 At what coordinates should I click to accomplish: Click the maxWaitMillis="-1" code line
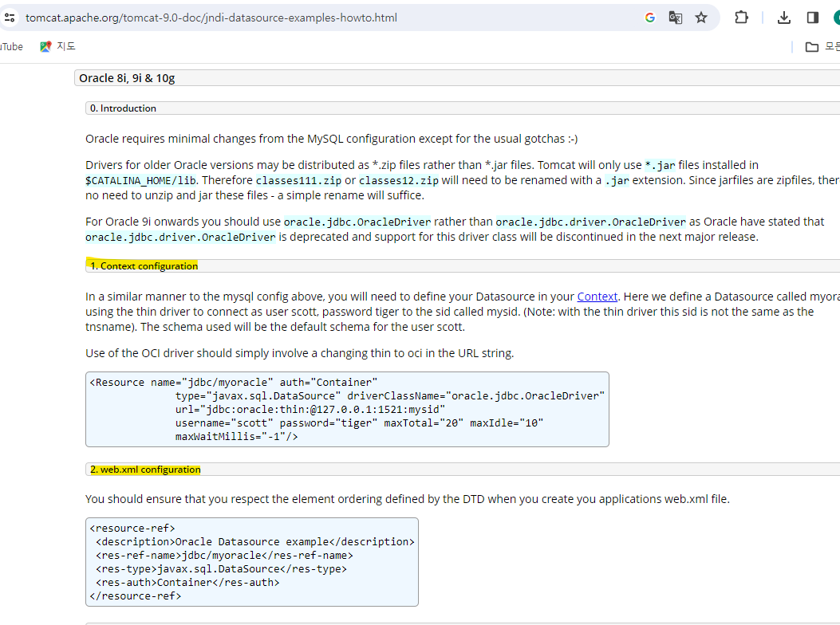[237, 437]
